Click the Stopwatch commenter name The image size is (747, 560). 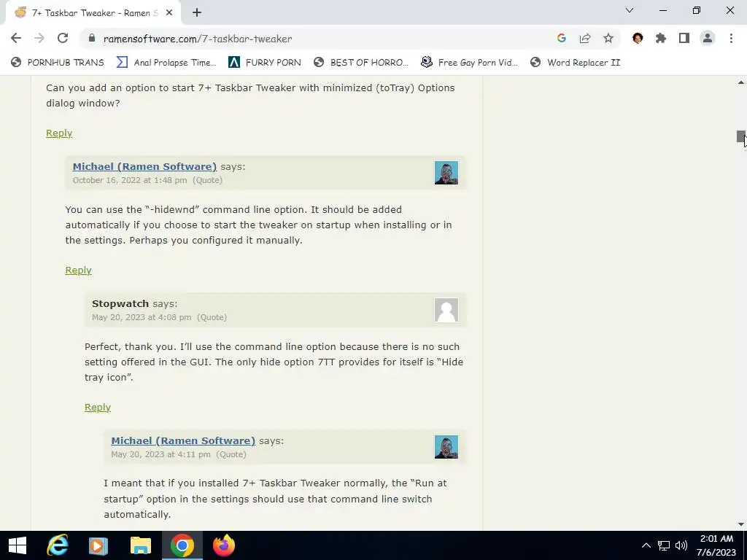point(120,304)
